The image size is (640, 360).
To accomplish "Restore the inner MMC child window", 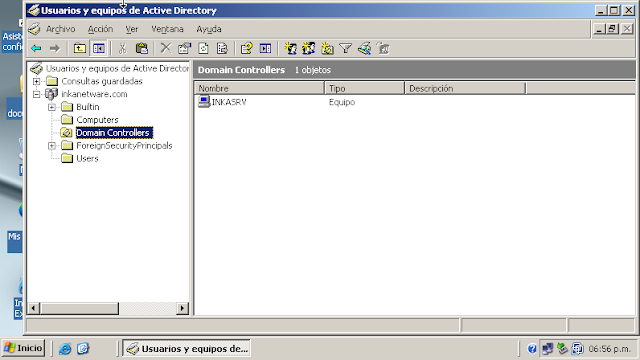I will pyautogui.click(x=612, y=29).
